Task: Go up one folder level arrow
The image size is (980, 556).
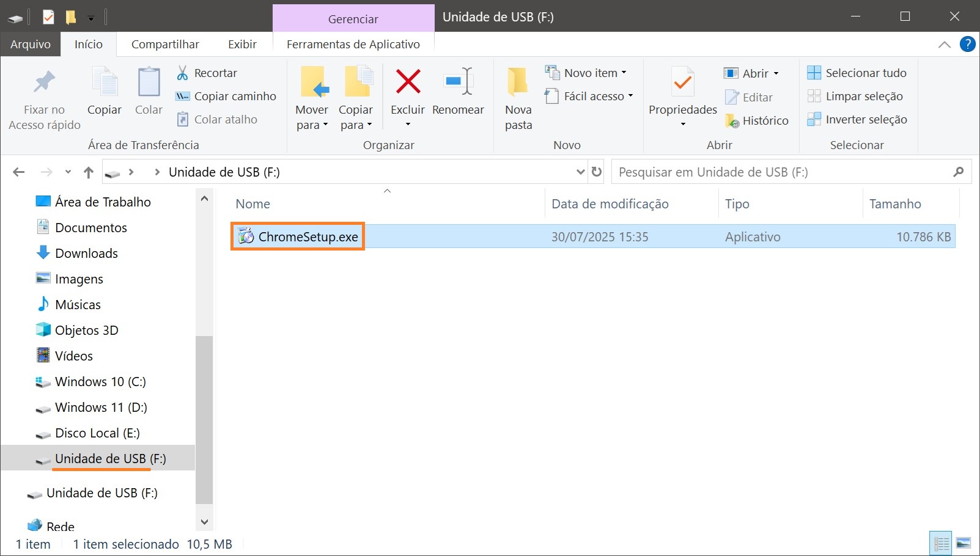Action: (x=89, y=172)
